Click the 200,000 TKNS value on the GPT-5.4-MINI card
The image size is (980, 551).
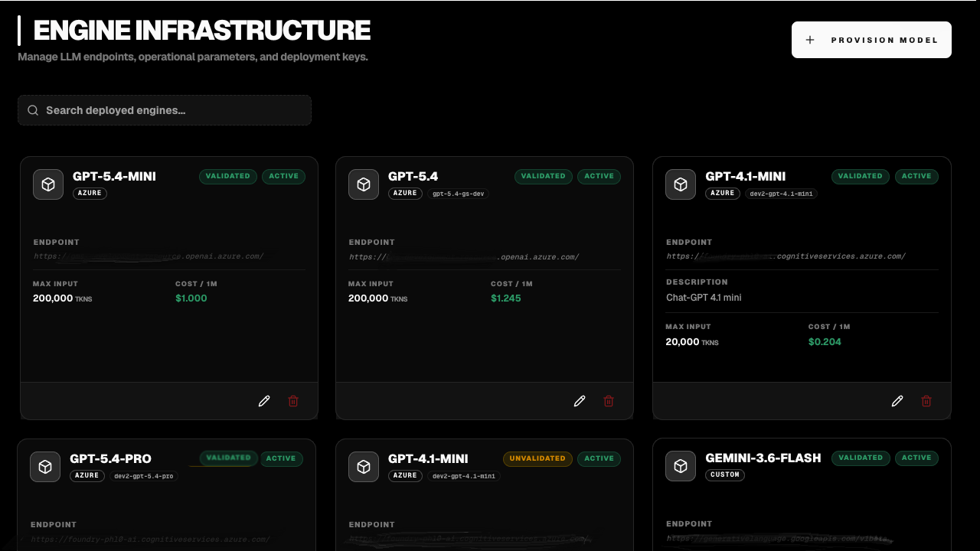[x=63, y=298]
